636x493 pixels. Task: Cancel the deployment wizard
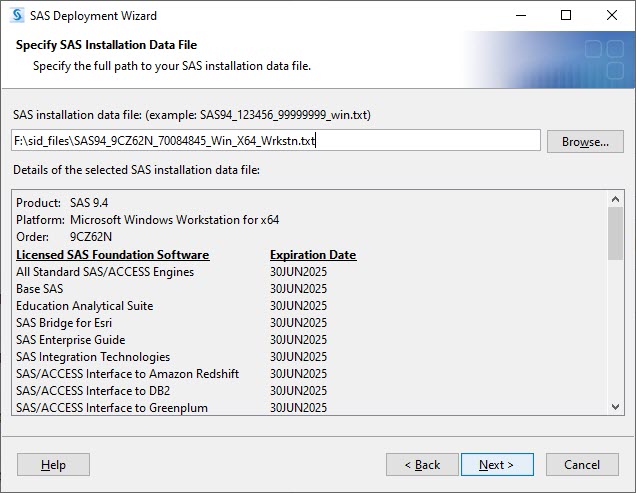click(x=582, y=465)
